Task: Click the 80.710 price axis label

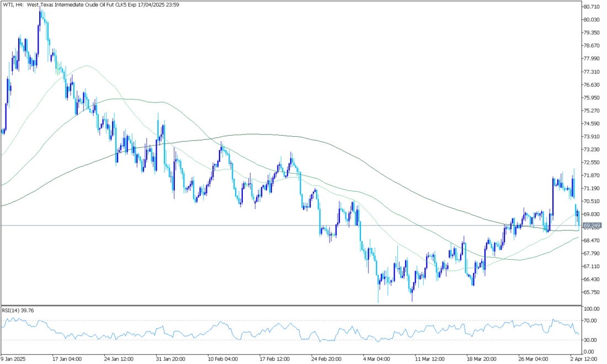Action: click(592, 7)
